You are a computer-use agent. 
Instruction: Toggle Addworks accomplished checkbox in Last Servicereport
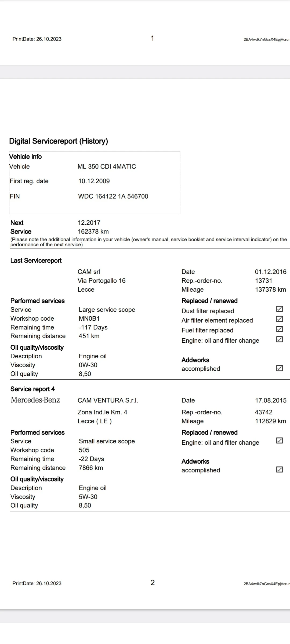(x=279, y=368)
